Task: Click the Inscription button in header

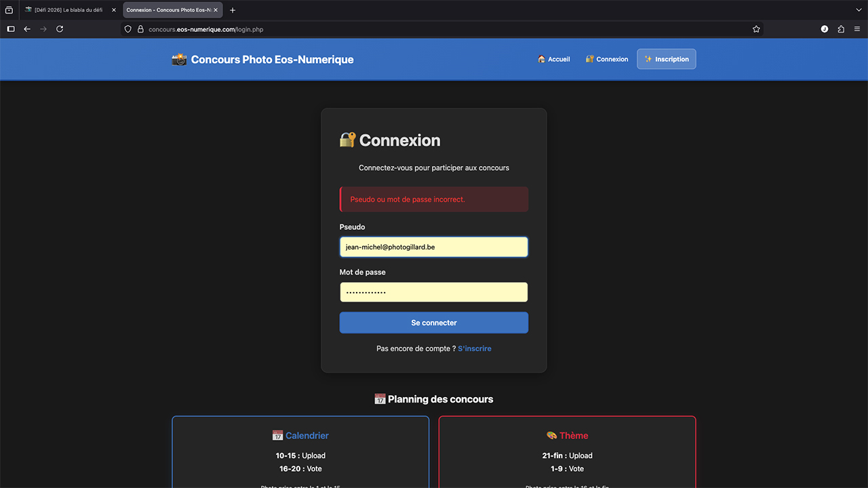Action: 666,59
